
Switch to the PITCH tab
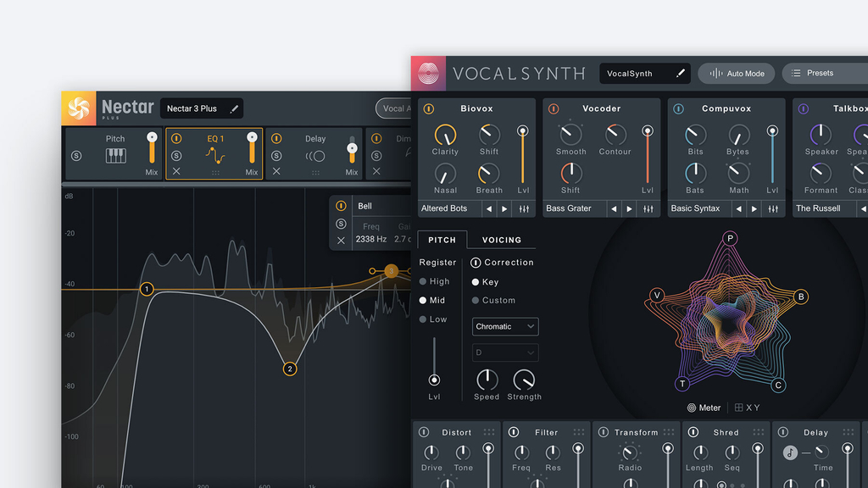click(x=442, y=240)
